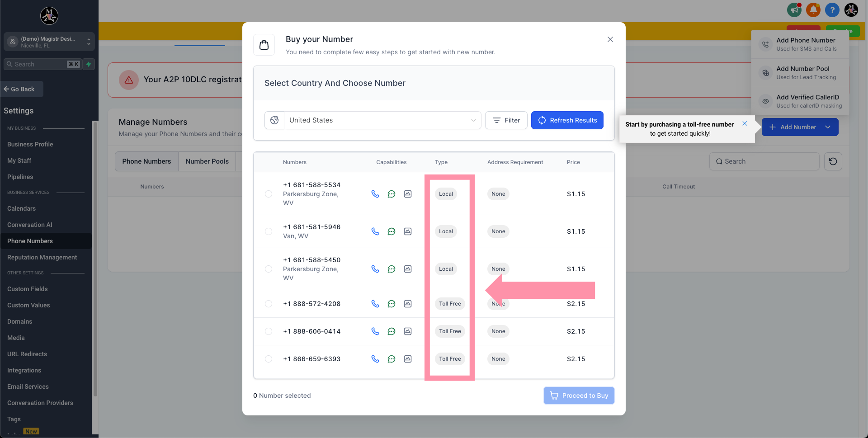Screen dimensions: 868x438
Task: Close the Buy your Number dialog
Action: coord(610,39)
